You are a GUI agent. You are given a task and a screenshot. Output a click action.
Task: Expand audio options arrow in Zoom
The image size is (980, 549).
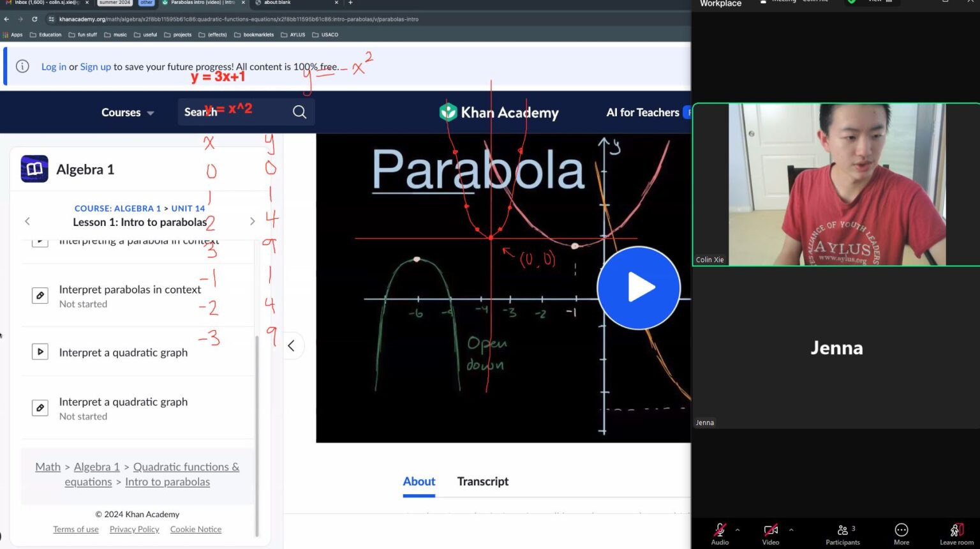pos(738,530)
